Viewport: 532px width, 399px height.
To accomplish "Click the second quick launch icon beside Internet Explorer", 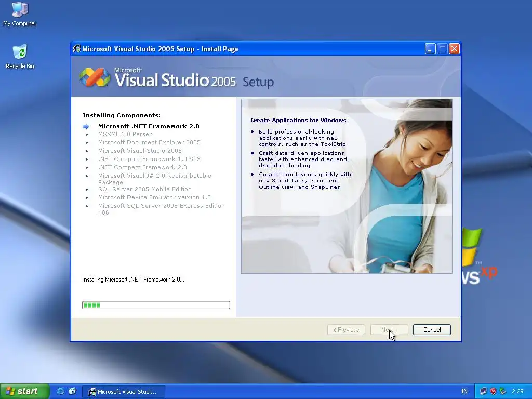I will tap(72, 391).
